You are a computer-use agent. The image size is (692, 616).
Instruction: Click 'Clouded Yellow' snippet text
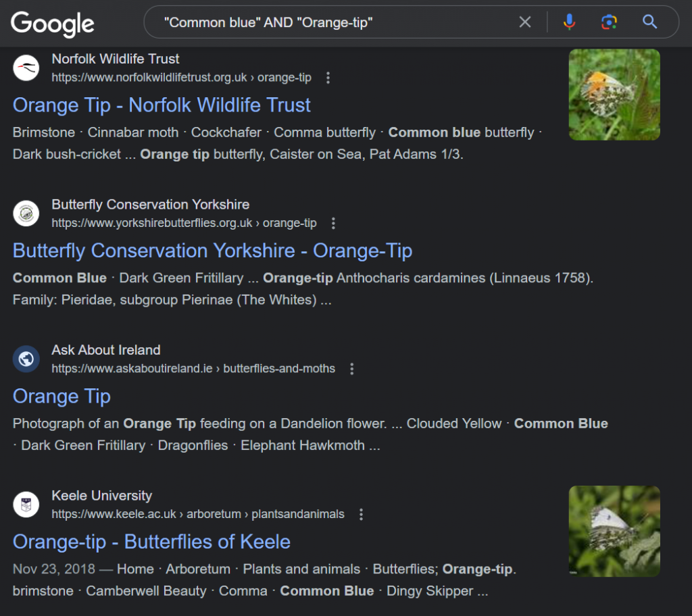pyautogui.click(x=454, y=423)
